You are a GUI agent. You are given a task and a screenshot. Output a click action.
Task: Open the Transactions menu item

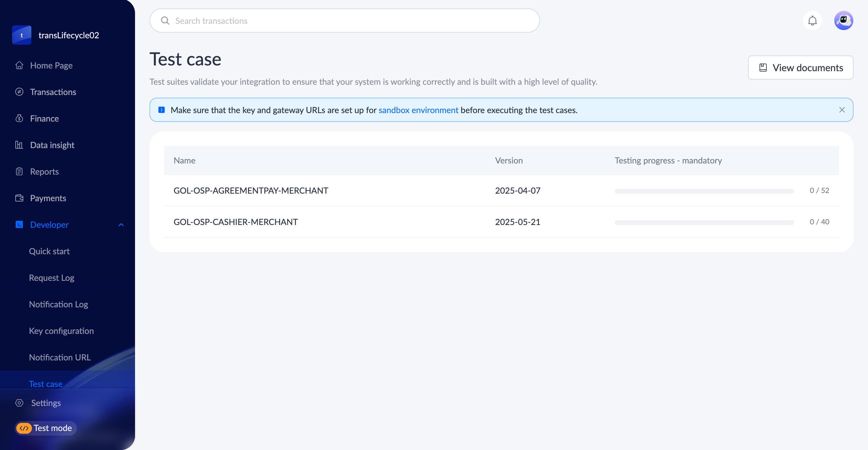53,92
